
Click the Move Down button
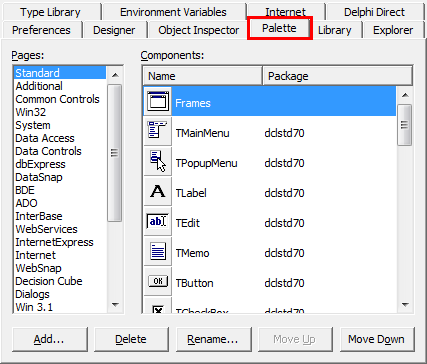pos(377,339)
